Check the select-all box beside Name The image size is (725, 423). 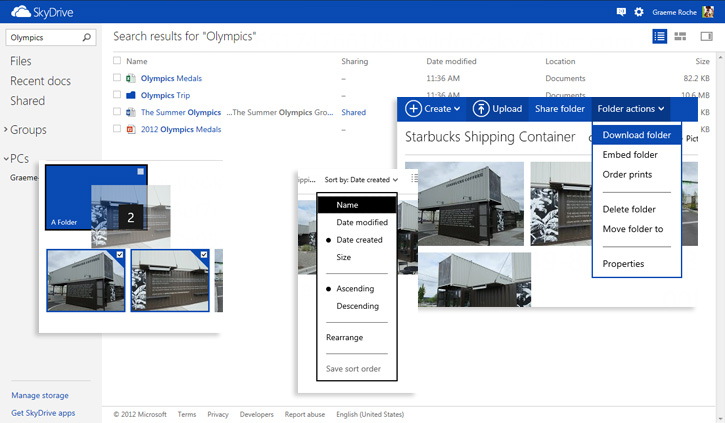click(x=117, y=61)
